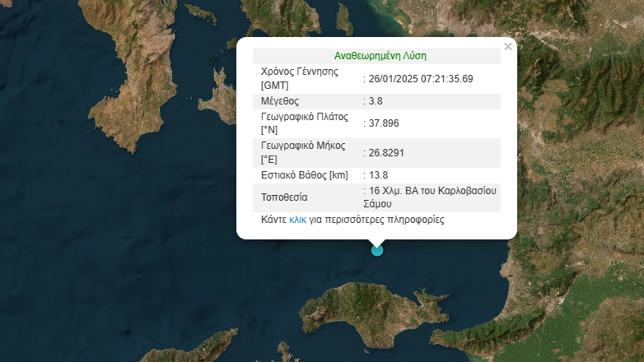Open the 'κλικ' link for more information
The image size is (644, 362).
pos(298,220)
